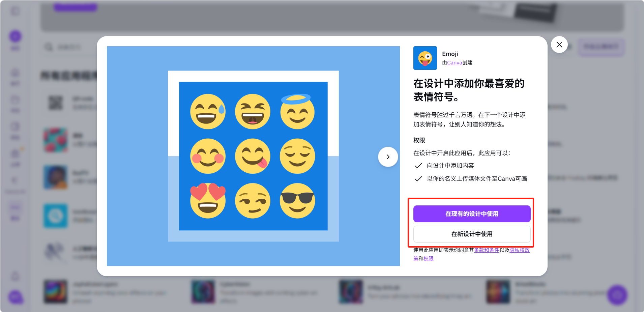Open the 权限 link below the buttons
This screenshot has height=312, width=644.
[x=429, y=259]
